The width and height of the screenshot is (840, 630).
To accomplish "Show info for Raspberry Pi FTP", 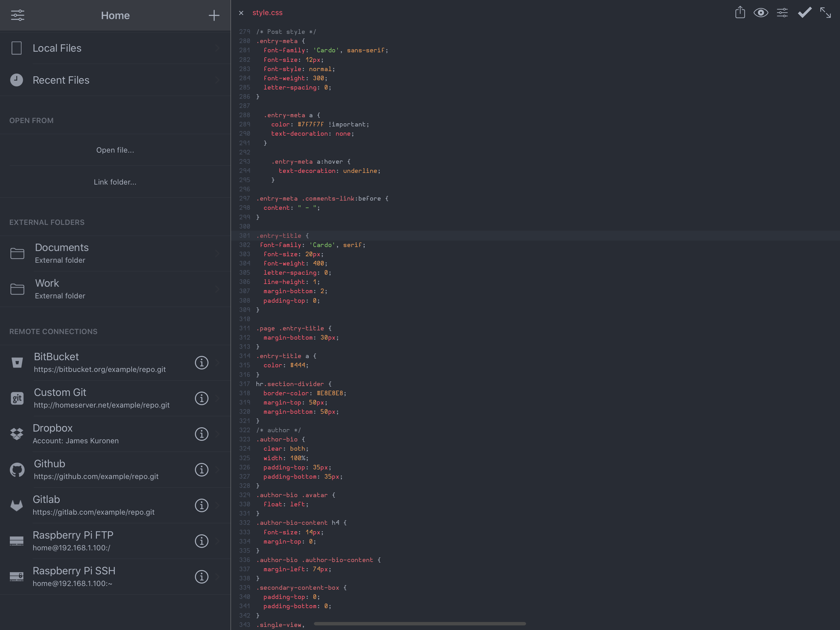I will pos(202,541).
